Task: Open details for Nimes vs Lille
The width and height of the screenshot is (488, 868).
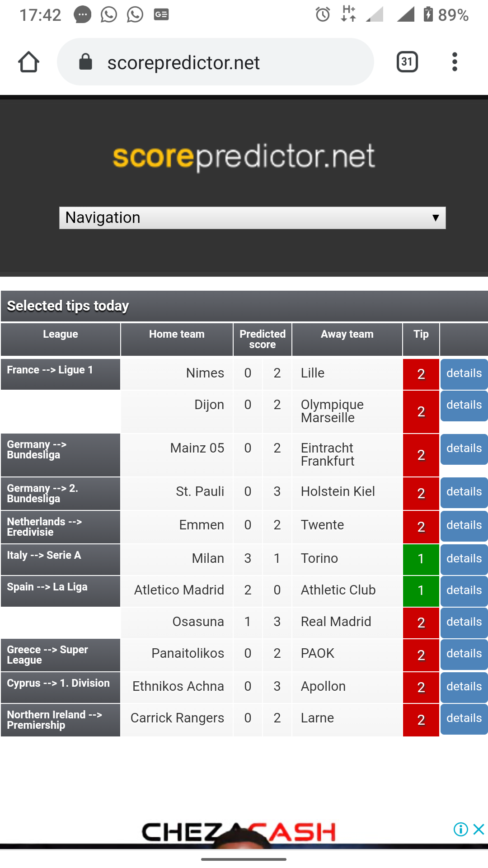Action: (x=464, y=373)
